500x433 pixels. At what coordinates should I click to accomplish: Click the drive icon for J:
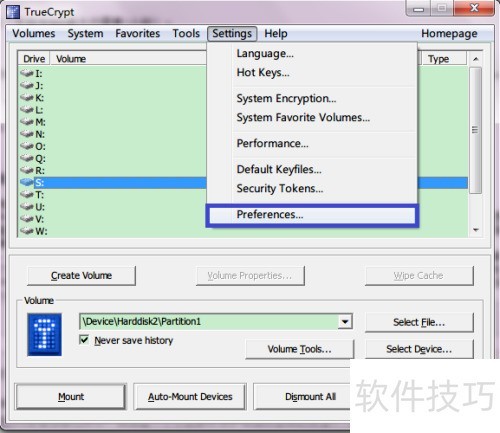[x=27, y=85]
